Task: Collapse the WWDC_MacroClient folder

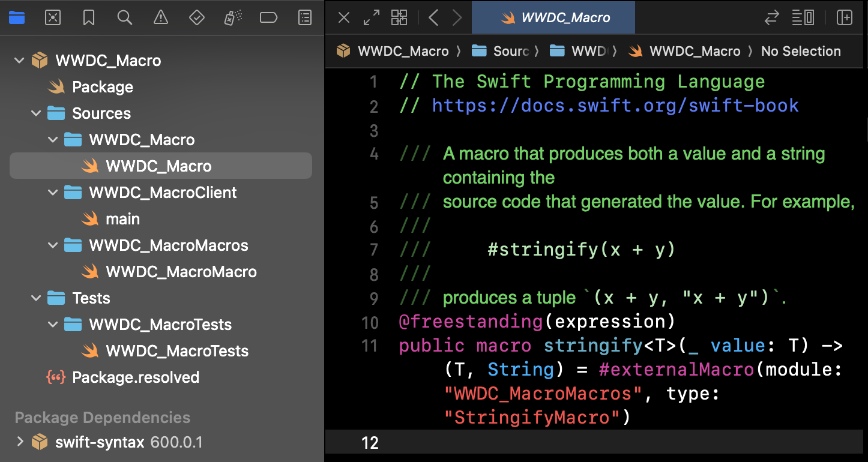Action: [53, 193]
